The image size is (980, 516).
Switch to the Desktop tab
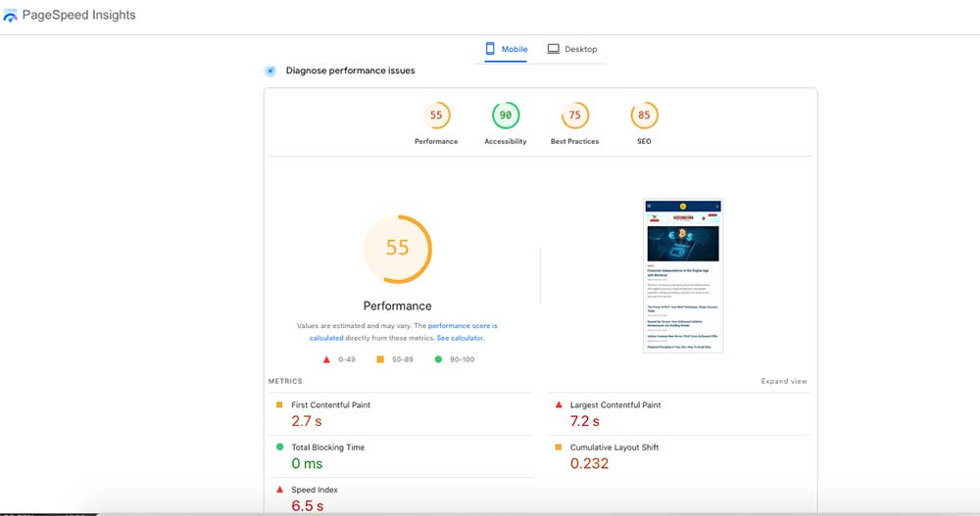[x=571, y=49]
